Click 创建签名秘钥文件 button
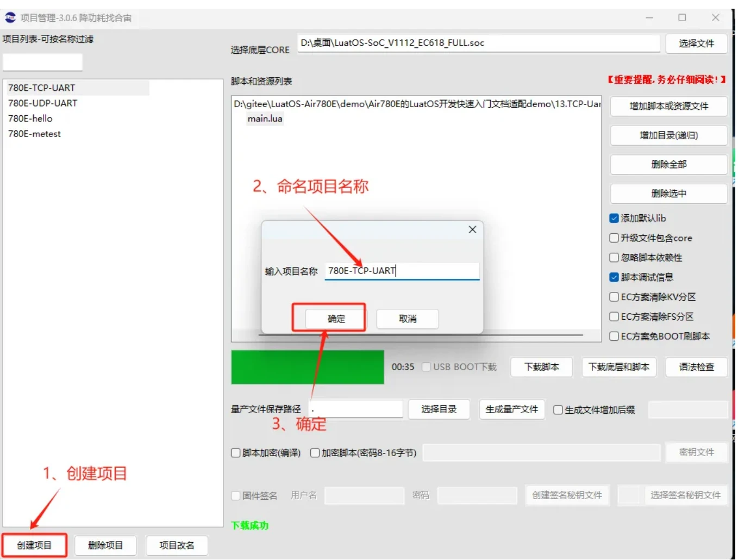 [x=567, y=495]
